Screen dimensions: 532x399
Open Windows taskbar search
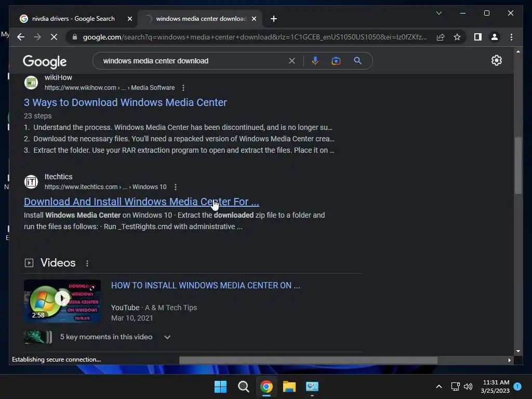point(243,387)
